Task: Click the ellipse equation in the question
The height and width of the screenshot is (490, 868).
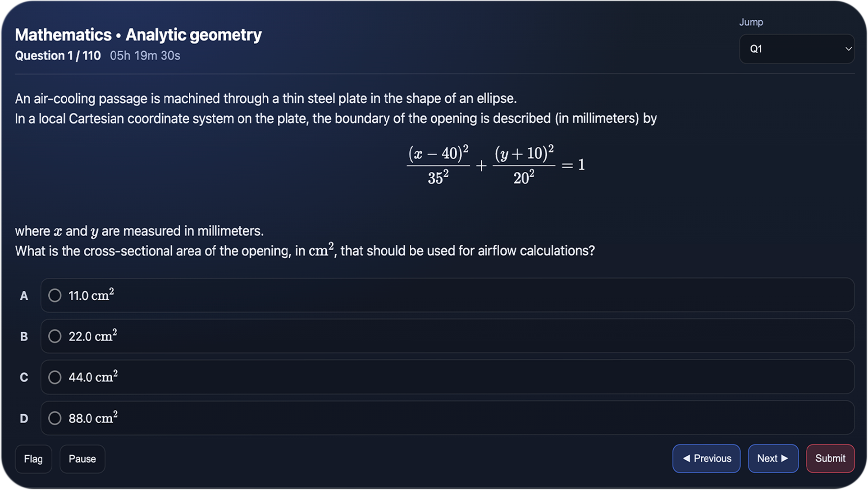Action: coord(496,165)
